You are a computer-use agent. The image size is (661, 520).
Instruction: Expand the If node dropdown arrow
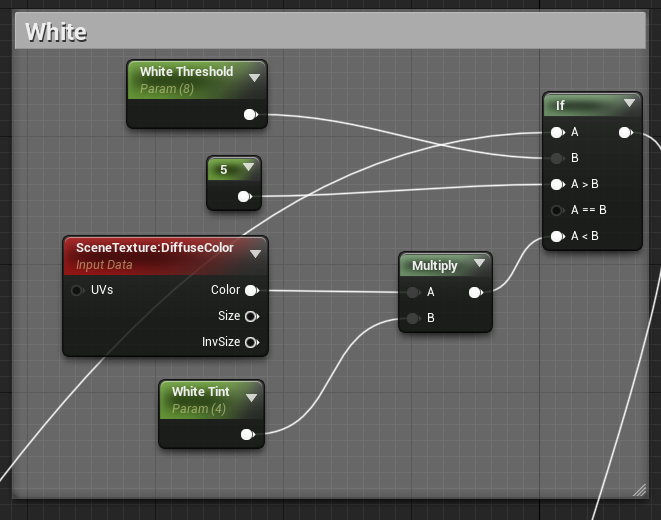pyautogui.click(x=628, y=103)
